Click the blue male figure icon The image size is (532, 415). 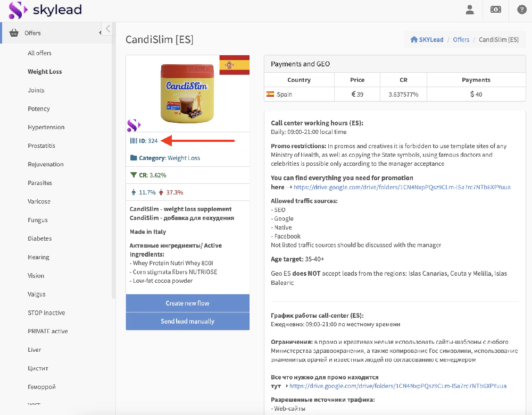coord(134,192)
